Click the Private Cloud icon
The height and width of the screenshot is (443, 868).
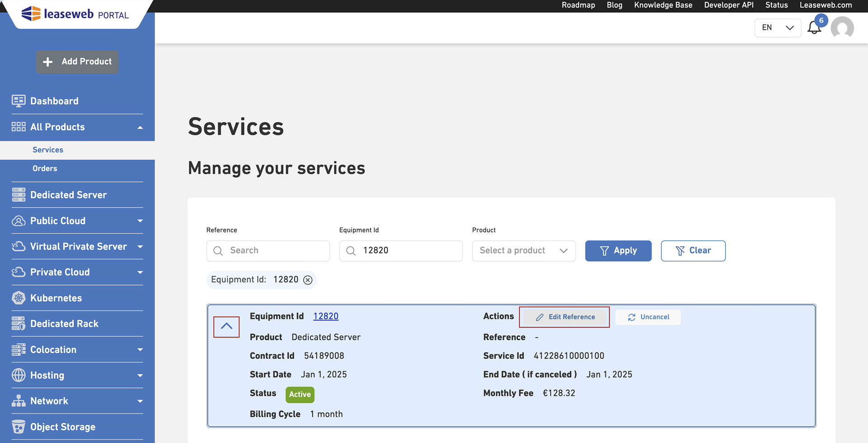pyautogui.click(x=19, y=272)
